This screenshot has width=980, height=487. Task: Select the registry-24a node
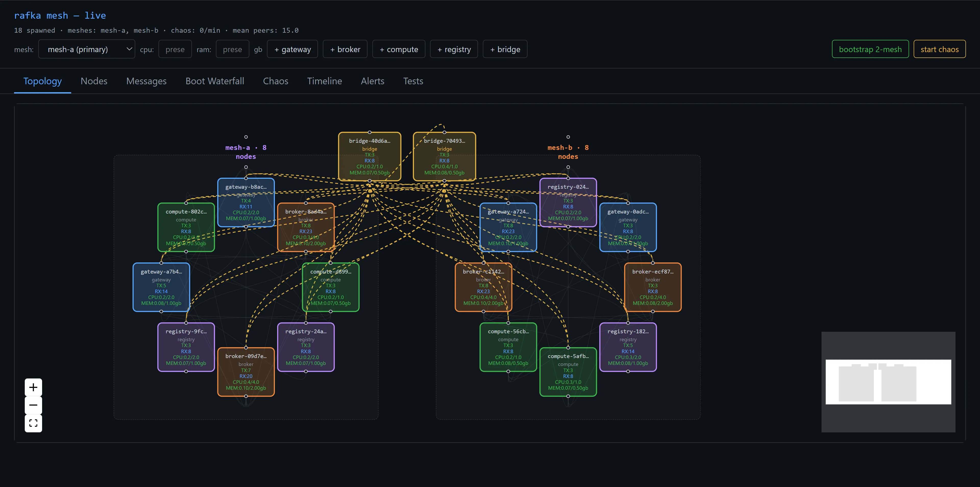click(x=306, y=347)
